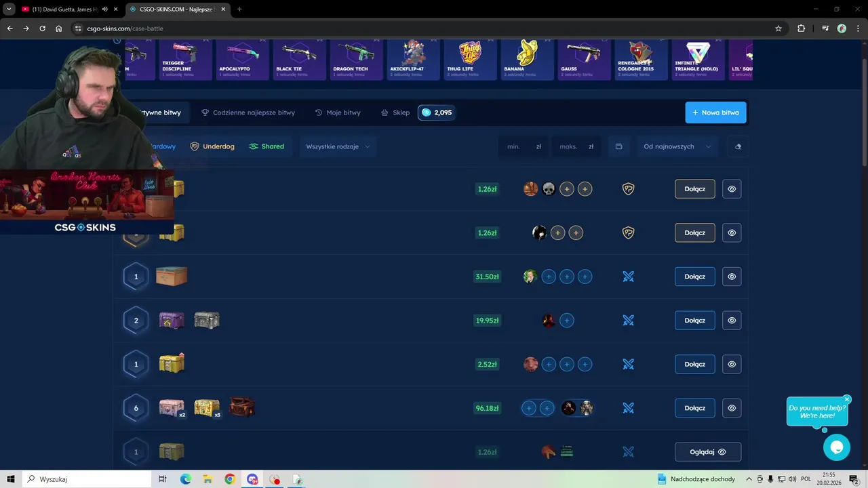868x488 pixels.
Task: Open the Chrome extensions puzzle icon
Action: [x=802, y=28]
